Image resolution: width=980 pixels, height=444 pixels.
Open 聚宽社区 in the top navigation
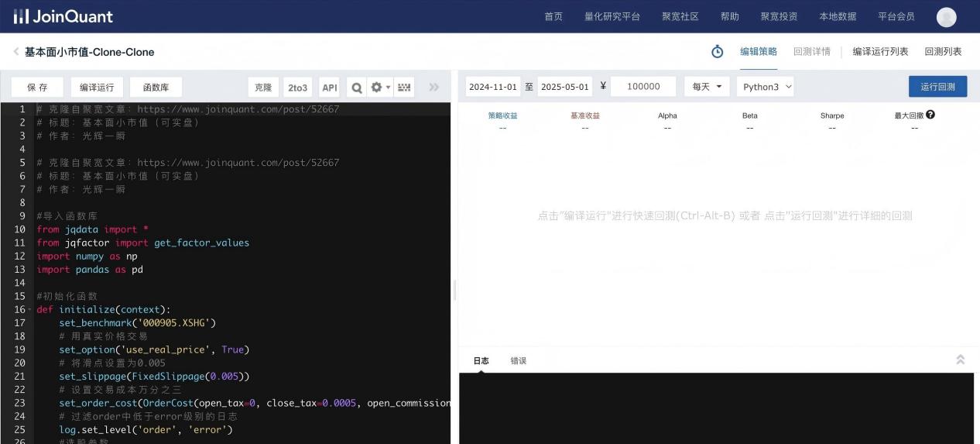pos(680,16)
